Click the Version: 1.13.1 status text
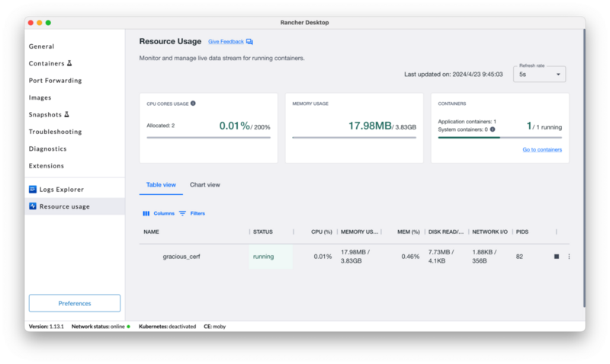 point(47,327)
